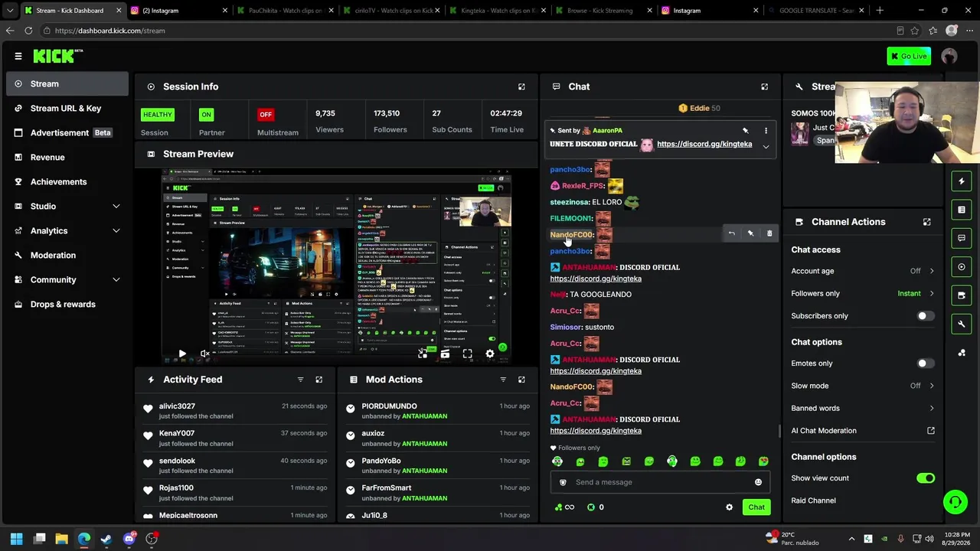Open Windows Start menu
This screenshot has width=980, height=551.
point(16,539)
